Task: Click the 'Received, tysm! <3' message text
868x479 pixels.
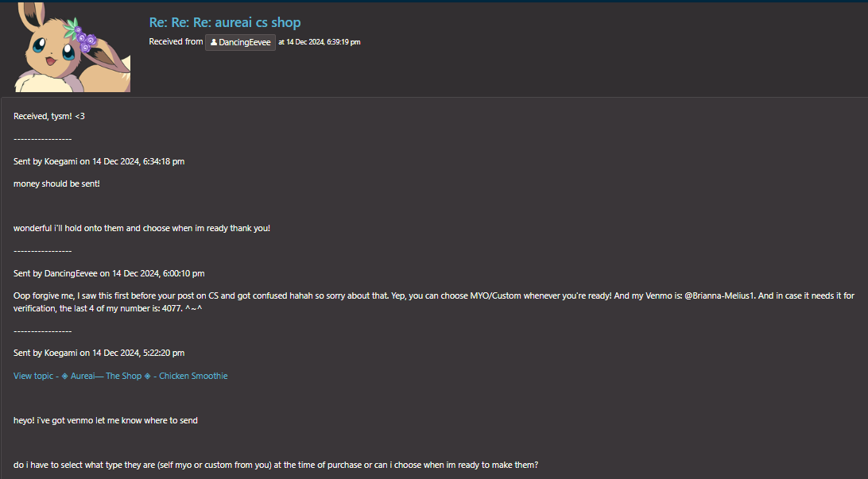Action: 49,116
